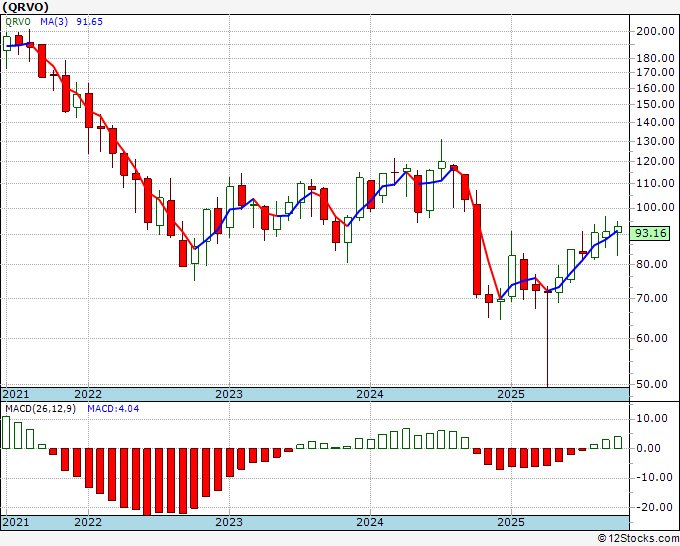Click the (QRVO) chart title
680x546 pixels.
pyautogui.click(x=25, y=7)
